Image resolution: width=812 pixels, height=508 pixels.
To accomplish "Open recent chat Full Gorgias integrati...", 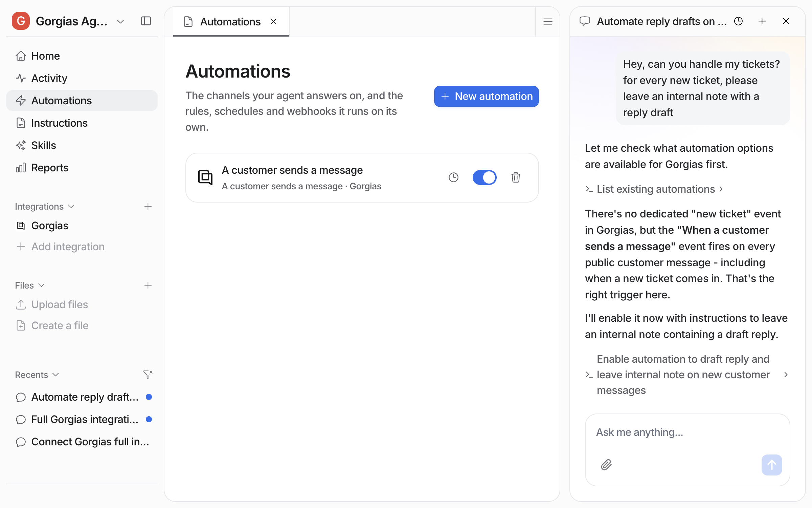I will click(82, 419).
